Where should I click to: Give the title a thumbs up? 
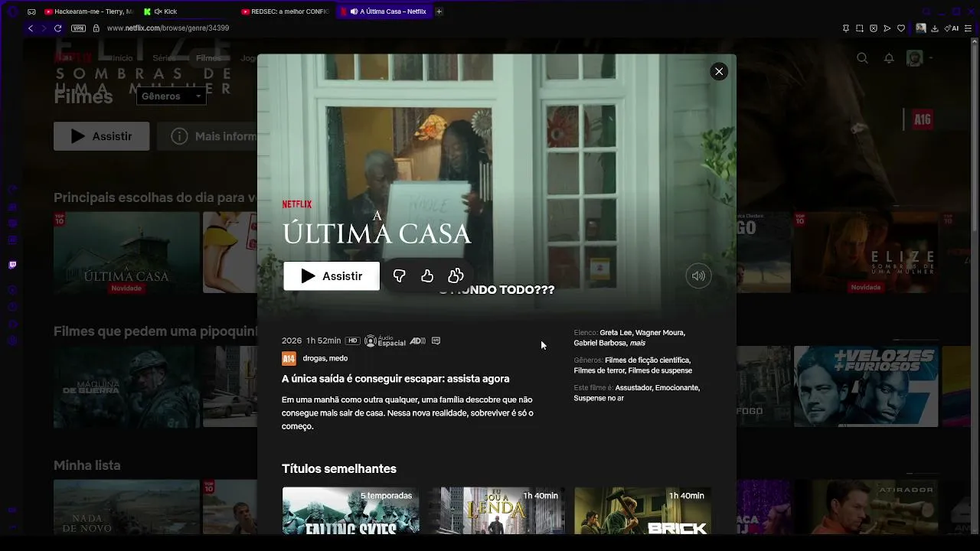coord(427,276)
